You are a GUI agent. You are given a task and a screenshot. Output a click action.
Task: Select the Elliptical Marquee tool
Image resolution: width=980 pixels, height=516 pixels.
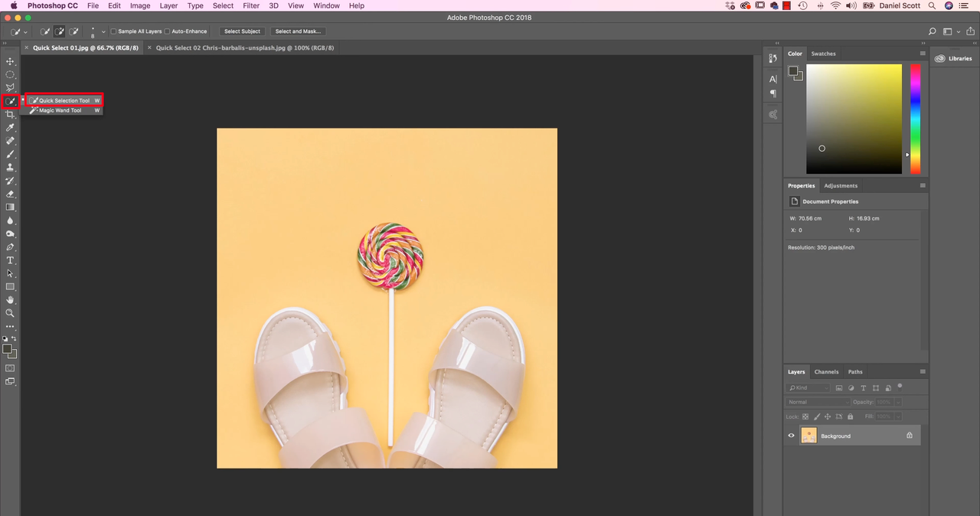pyautogui.click(x=10, y=74)
